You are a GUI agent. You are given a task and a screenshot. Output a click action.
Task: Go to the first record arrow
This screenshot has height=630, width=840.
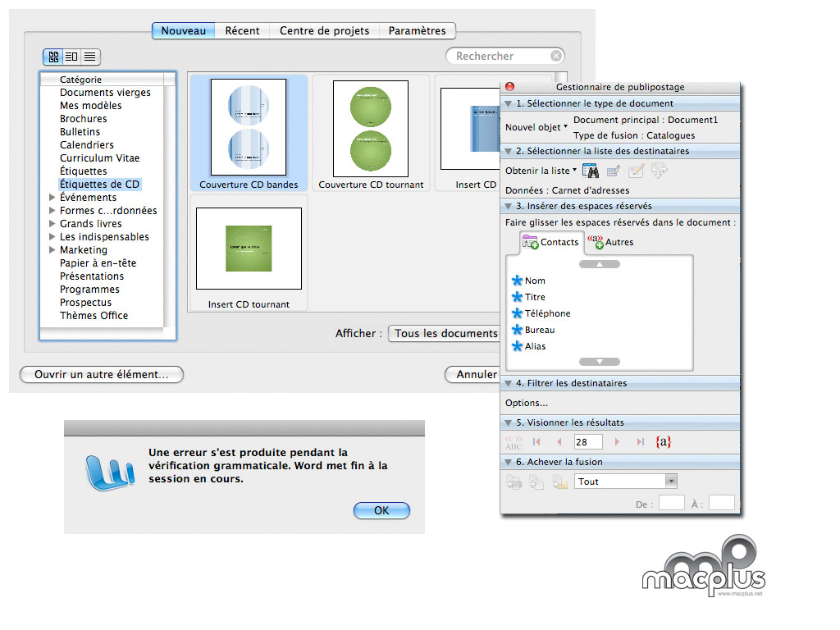click(x=536, y=442)
